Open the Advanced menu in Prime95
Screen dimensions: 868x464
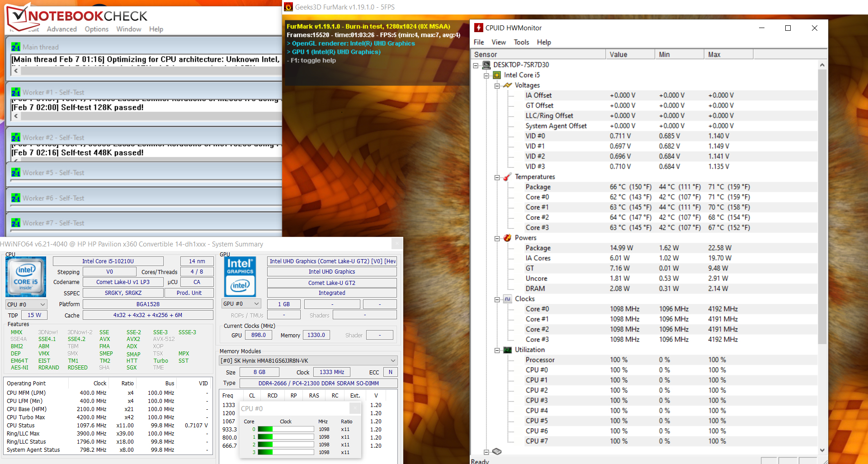(x=61, y=29)
